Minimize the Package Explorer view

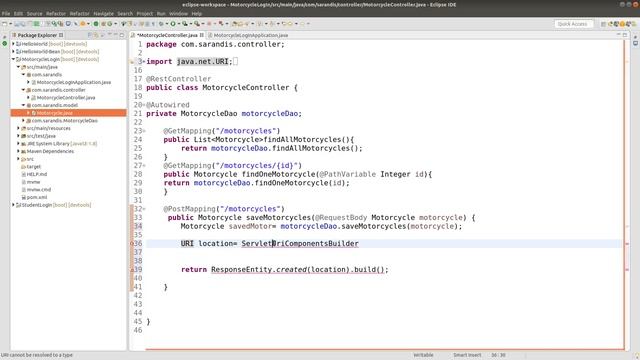116,35
